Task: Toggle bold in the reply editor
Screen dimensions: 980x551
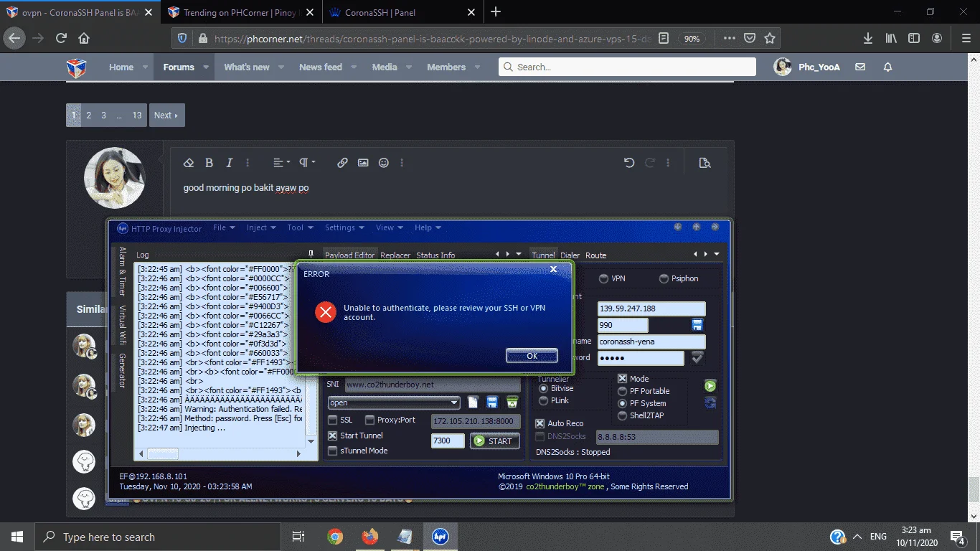Action: click(x=209, y=163)
